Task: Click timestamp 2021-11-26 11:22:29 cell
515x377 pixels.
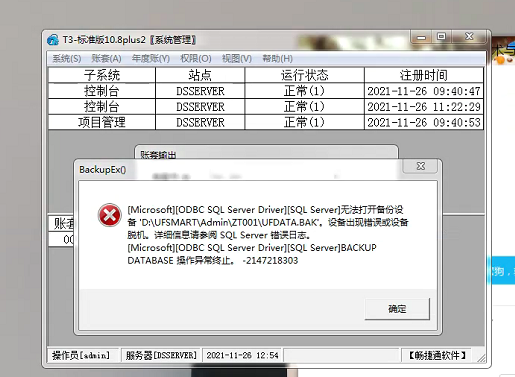Action: point(424,107)
